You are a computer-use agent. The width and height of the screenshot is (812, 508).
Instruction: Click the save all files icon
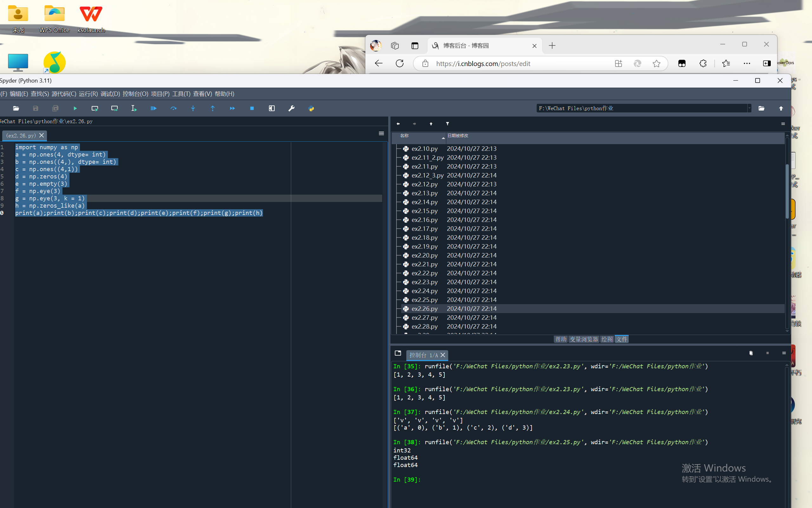point(56,108)
